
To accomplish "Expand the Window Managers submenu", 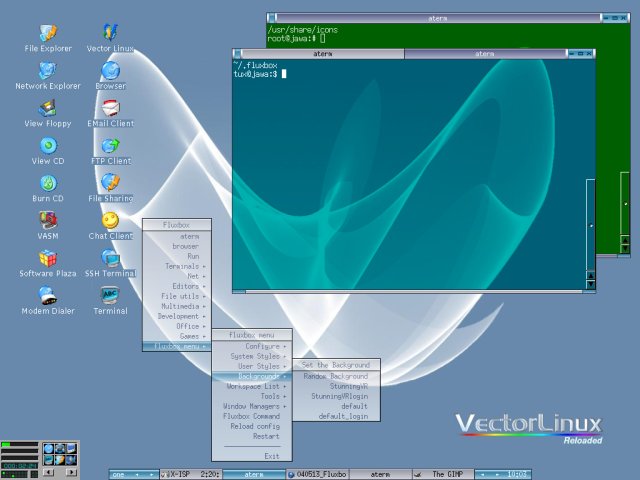I will click(x=252, y=406).
